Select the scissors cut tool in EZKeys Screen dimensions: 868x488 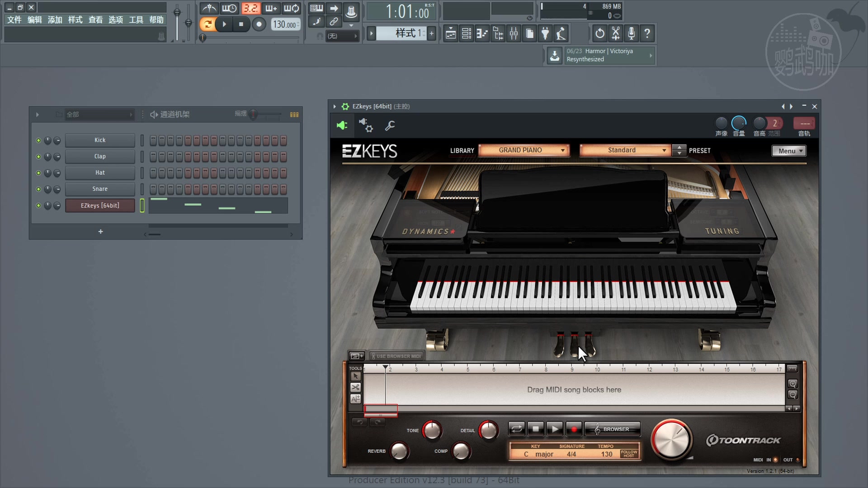coord(355,387)
